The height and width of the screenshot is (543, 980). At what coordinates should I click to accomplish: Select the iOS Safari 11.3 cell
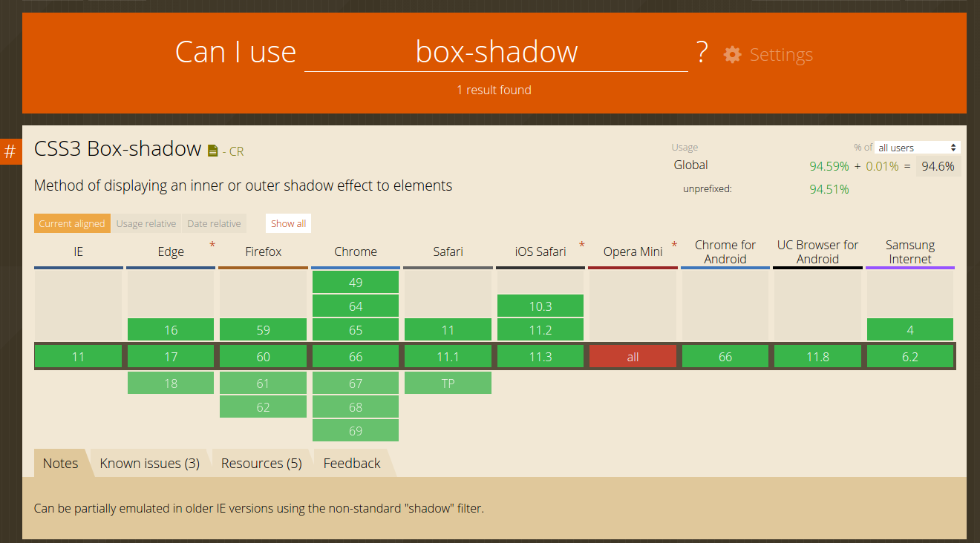(540, 357)
